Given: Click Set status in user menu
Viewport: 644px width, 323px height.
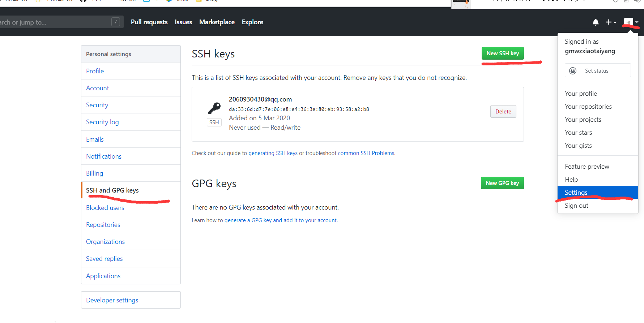Looking at the screenshot, I should pos(598,70).
